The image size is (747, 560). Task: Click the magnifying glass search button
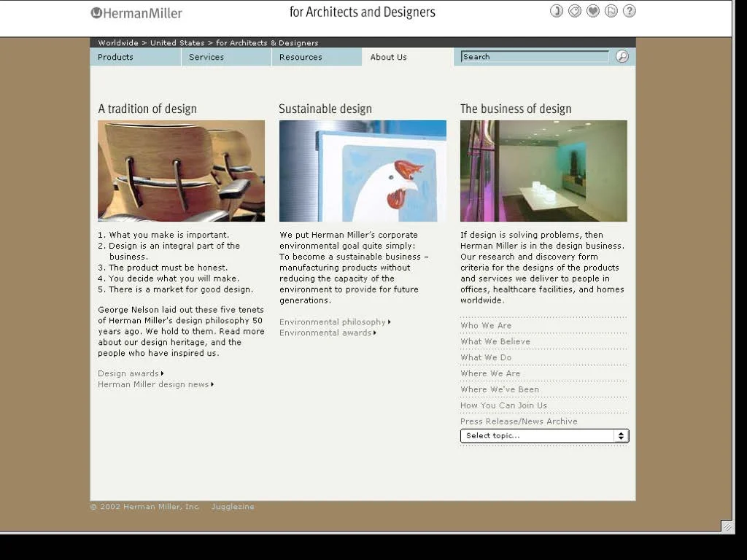(x=622, y=57)
